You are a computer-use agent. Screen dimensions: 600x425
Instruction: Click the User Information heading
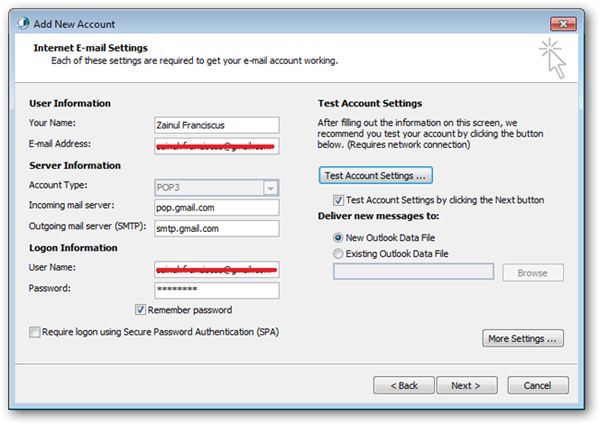tap(70, 103)
